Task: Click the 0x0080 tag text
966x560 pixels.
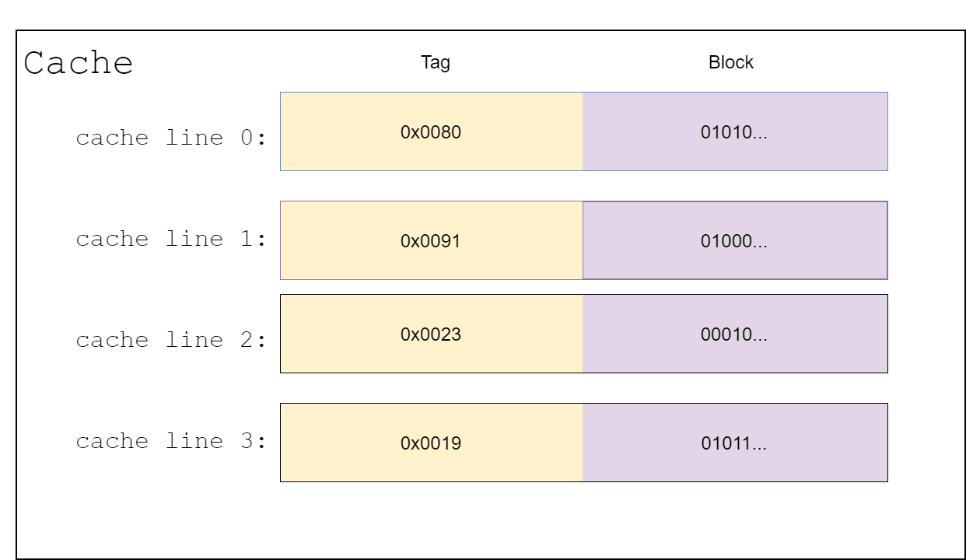Action: [x=431, y=132]
